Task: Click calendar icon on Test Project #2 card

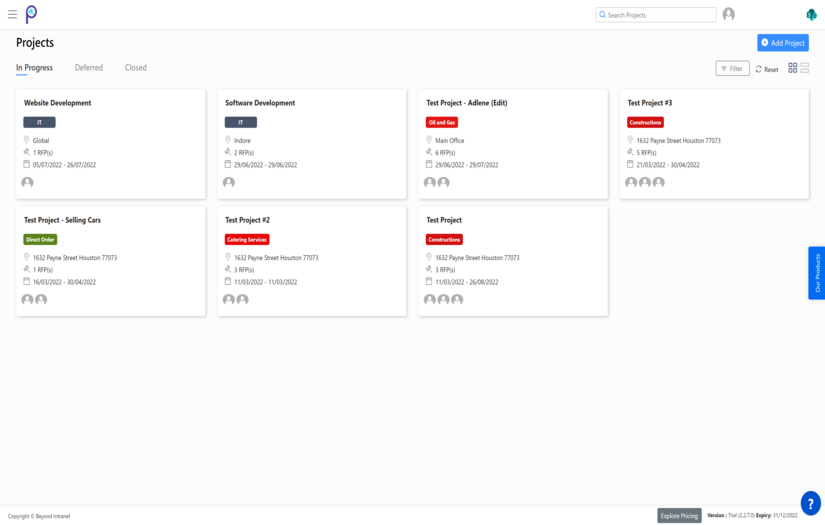Action: tap(228, 281)
